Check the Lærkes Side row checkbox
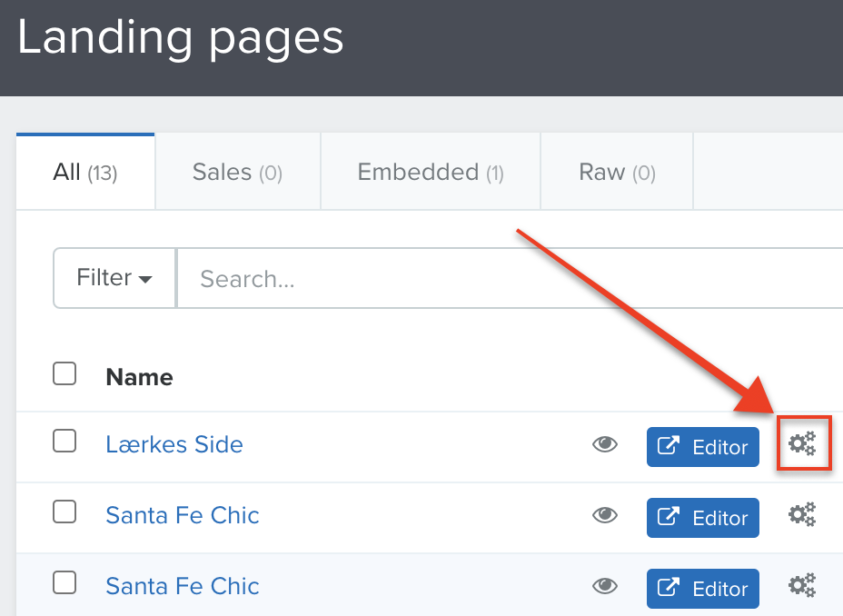 (64, 441)
